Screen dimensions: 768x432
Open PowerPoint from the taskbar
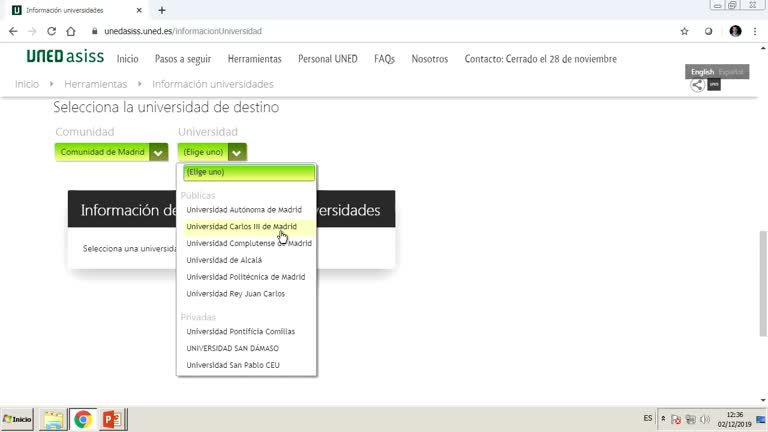coord(112,419)
